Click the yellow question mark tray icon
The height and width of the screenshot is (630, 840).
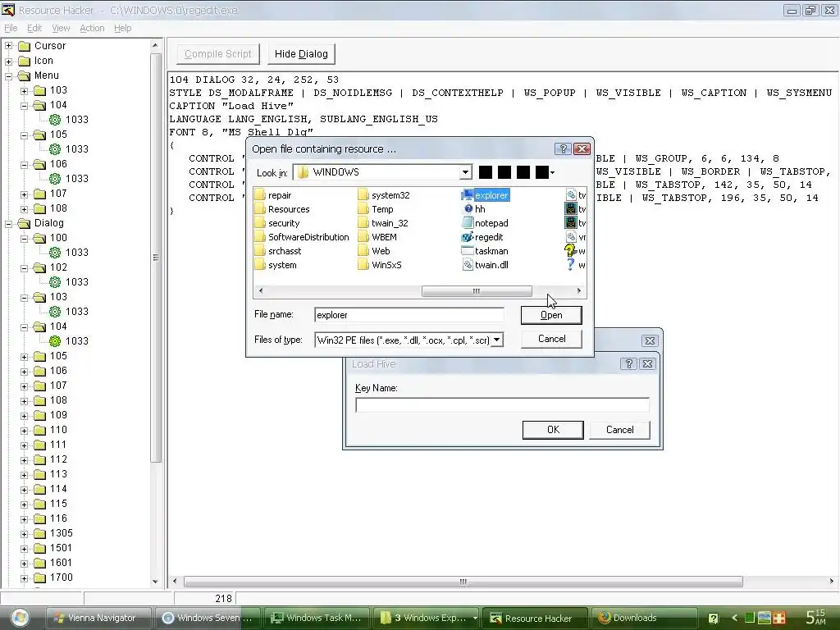(x=713, y=619)
